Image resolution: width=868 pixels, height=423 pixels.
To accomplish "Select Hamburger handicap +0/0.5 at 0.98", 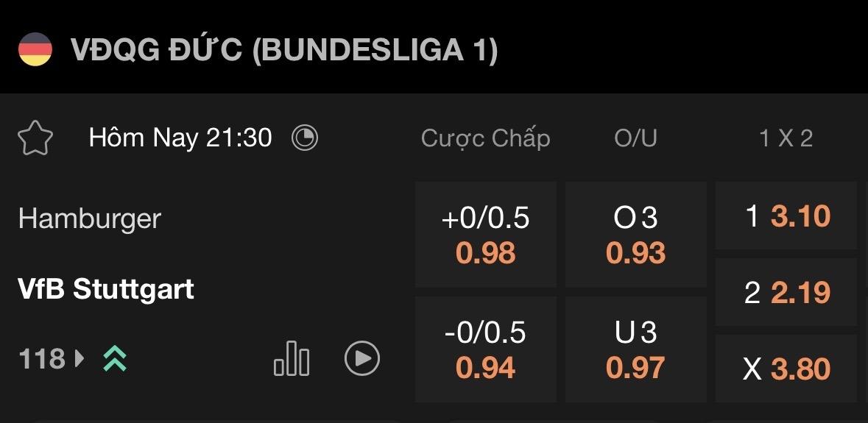I will pos(486,235).
